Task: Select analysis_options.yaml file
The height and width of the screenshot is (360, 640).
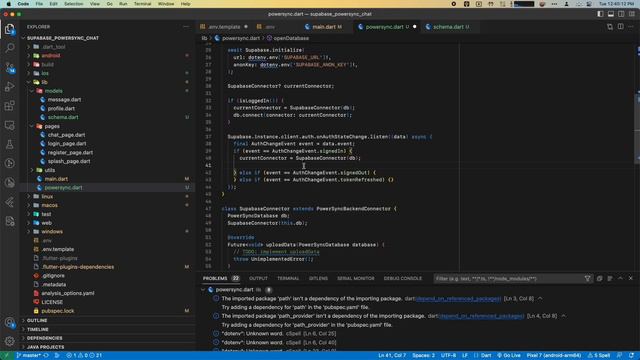Action: point(68,293)
